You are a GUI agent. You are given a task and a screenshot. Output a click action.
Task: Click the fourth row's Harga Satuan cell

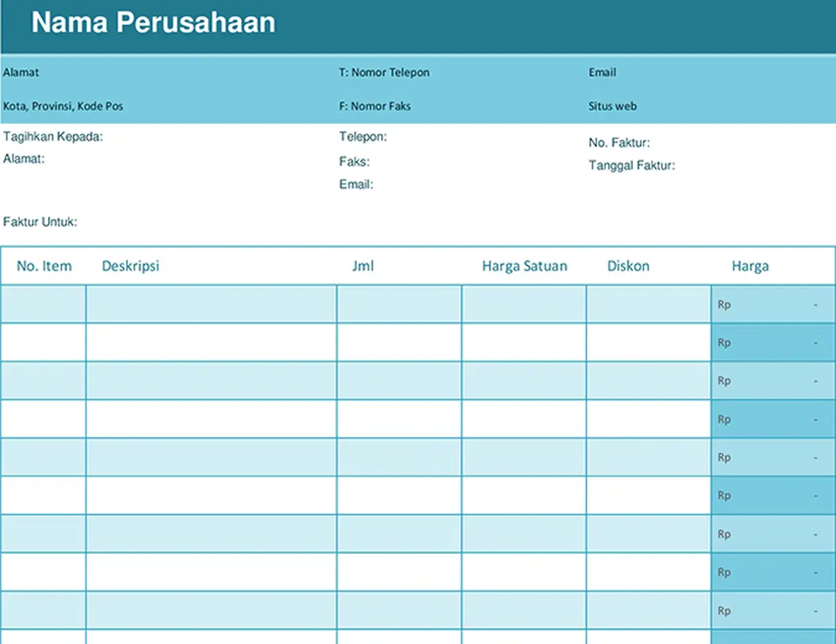tap(524, 419)
